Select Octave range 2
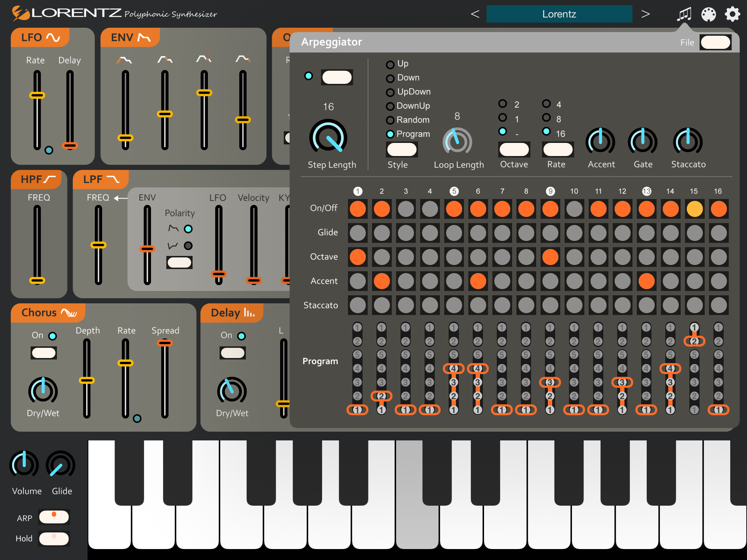 point(503,104)
